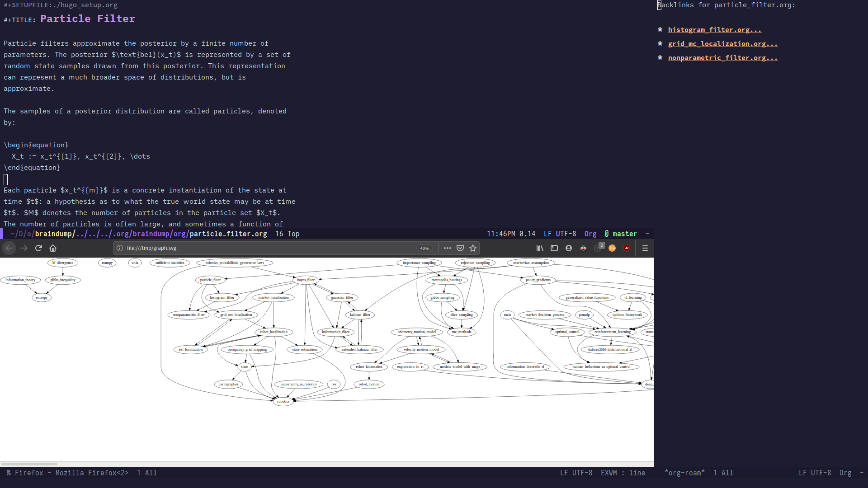Screen dimensions: 868x488
Task: Open the Firefox Library icon
Action: point(540,248)
